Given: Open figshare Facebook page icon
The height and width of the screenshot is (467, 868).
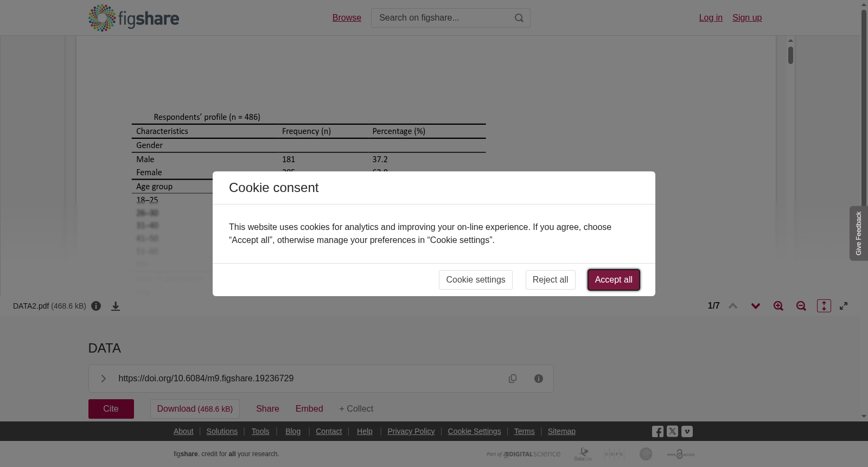Looking at the screenshot, I should click(658, 432).
